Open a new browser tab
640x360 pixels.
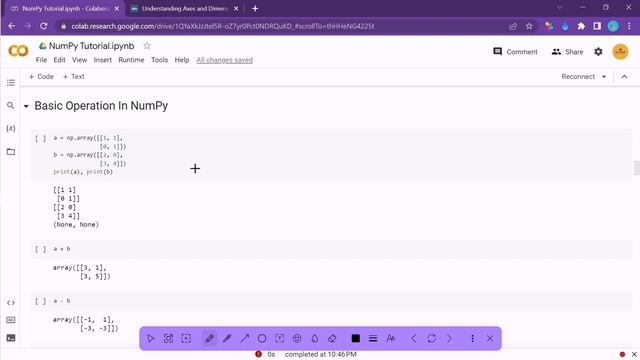click(x=255, y=9)
